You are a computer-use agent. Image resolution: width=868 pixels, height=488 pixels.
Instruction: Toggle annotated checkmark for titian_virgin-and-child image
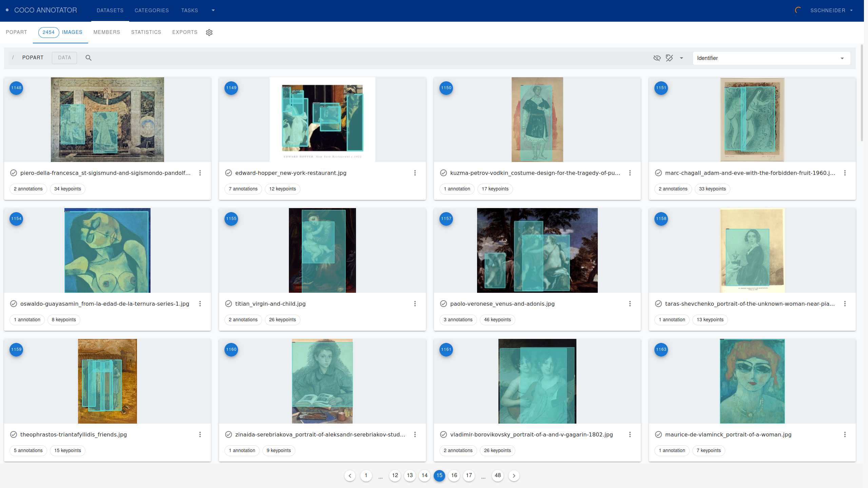[x=229, y=304]
